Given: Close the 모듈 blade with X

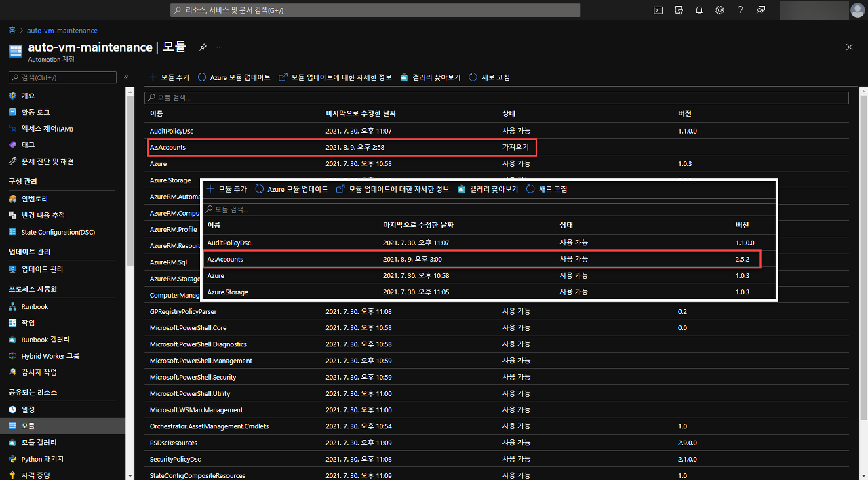Looking at the screenshot, I should pyautogui.click(x=850, y=47).
